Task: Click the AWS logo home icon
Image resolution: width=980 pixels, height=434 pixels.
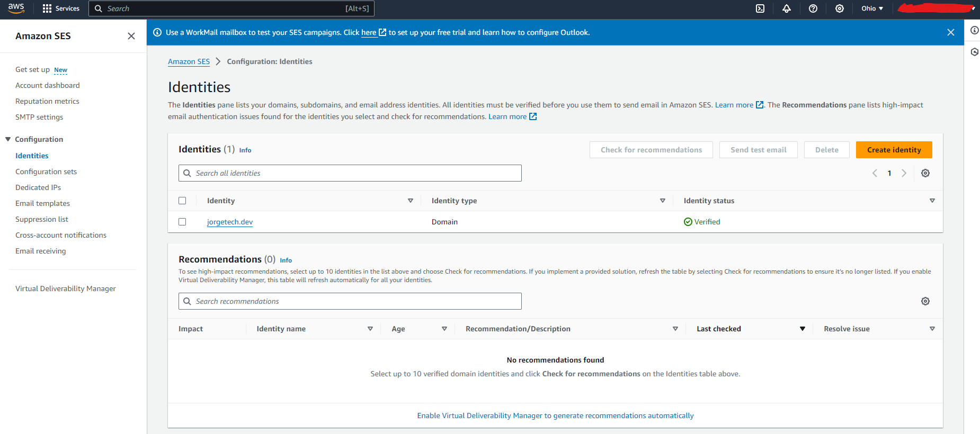Action: point(16,8)
